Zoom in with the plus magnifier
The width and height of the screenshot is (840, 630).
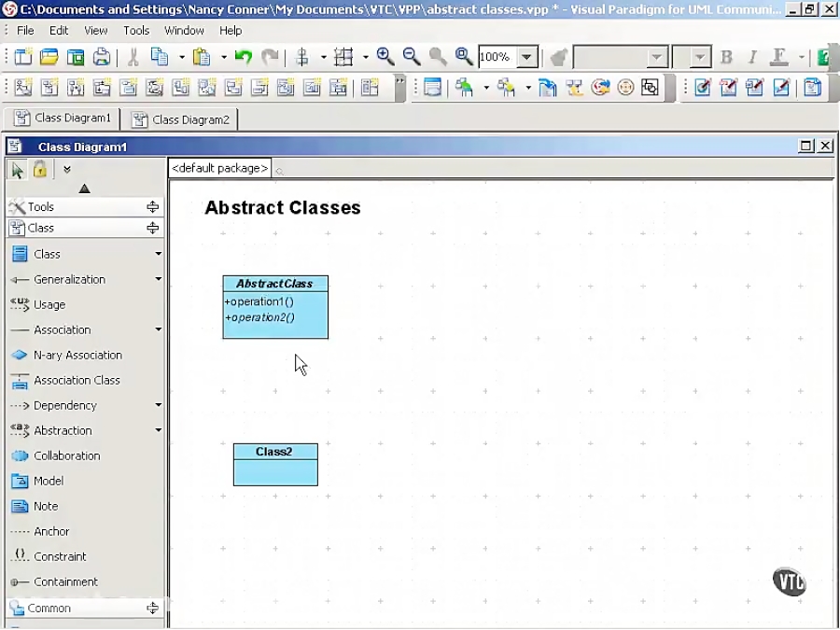385,56
